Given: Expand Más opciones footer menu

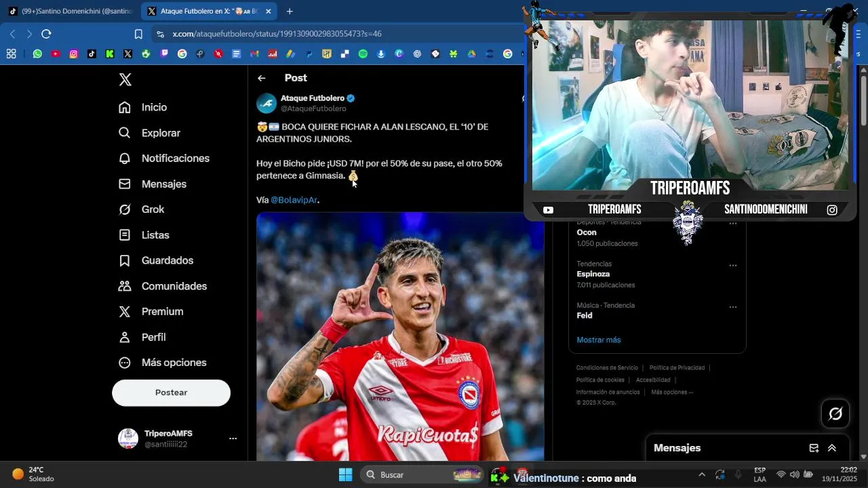Looking at the screenshot, I should [672, 392].
